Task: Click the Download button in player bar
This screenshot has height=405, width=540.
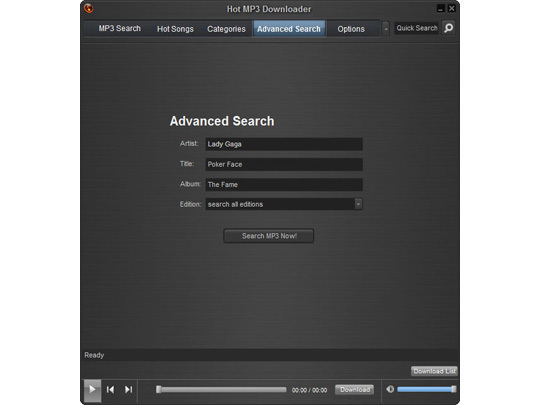Action: pyautogui.click(x=355, y=390)
